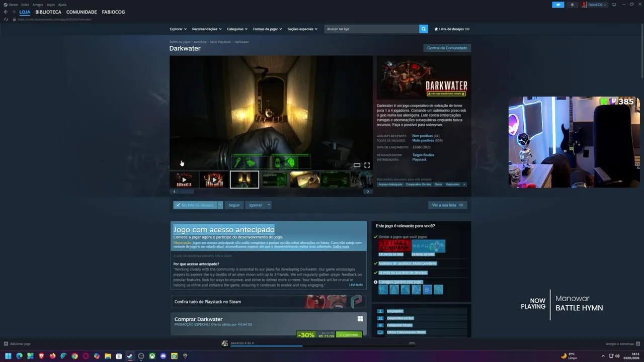The height and width of the screenshot is (362, 644).
Task: Open the Jogos menu
Action: tap(51, 5)
